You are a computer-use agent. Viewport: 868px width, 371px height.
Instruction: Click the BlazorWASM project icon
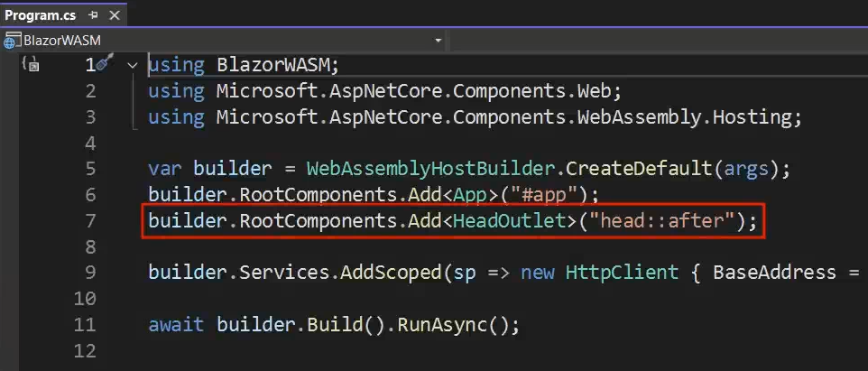(x=12, y=42)
